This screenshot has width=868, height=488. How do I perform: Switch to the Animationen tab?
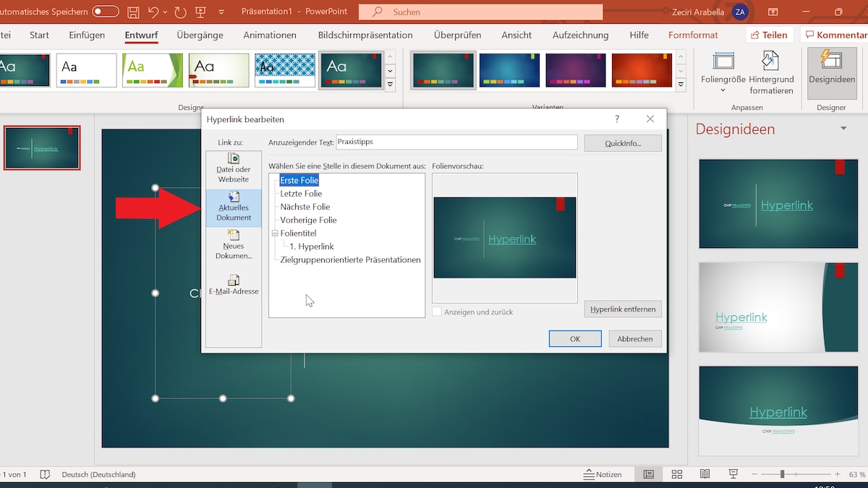(270, 35)
